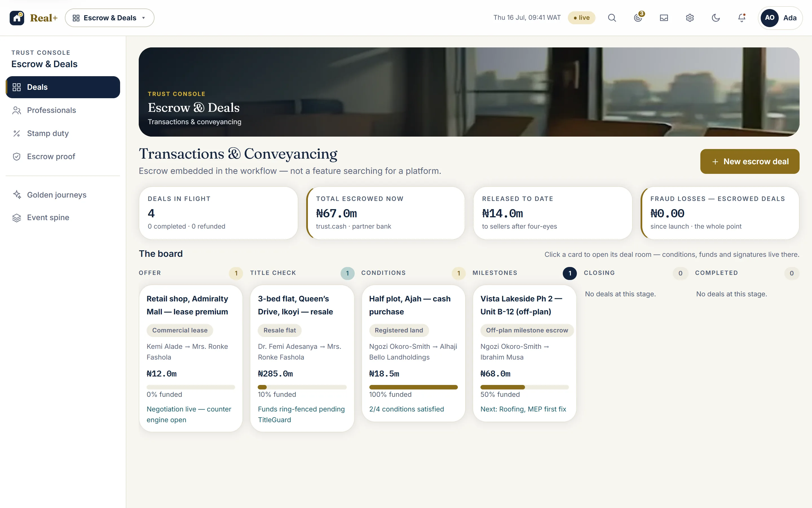Open the Total escrowed now card
The height and width of the screenshot is (508, 812).
pos(385,213)
